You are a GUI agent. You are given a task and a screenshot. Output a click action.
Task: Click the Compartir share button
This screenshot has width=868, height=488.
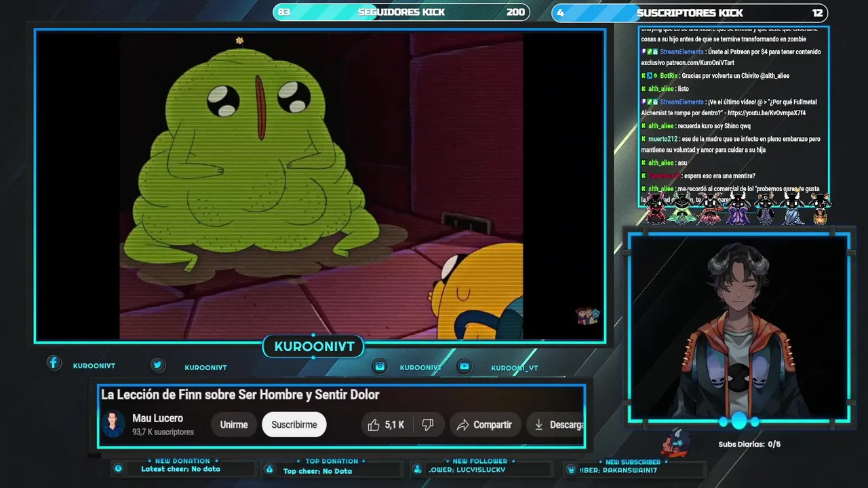tap(484, 425)
